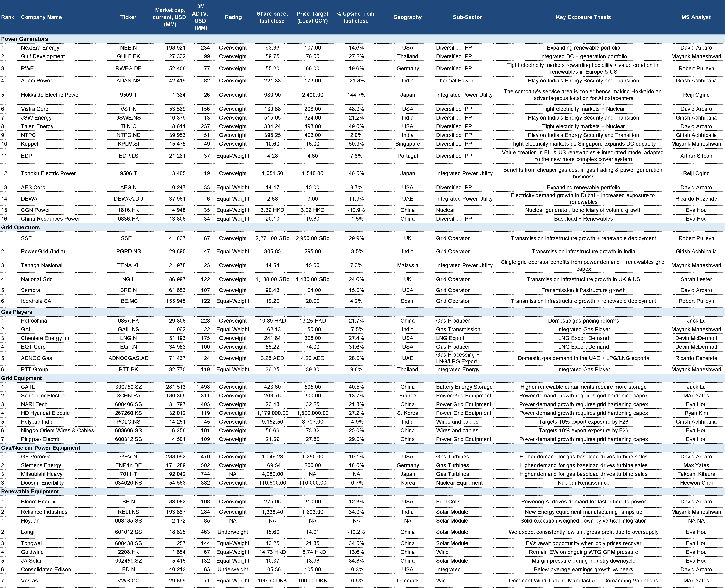The height and width of the screenshot is (588, 725).
Task: Click Sarah Lester in MS Analyst column
Action: coord(696,279)
